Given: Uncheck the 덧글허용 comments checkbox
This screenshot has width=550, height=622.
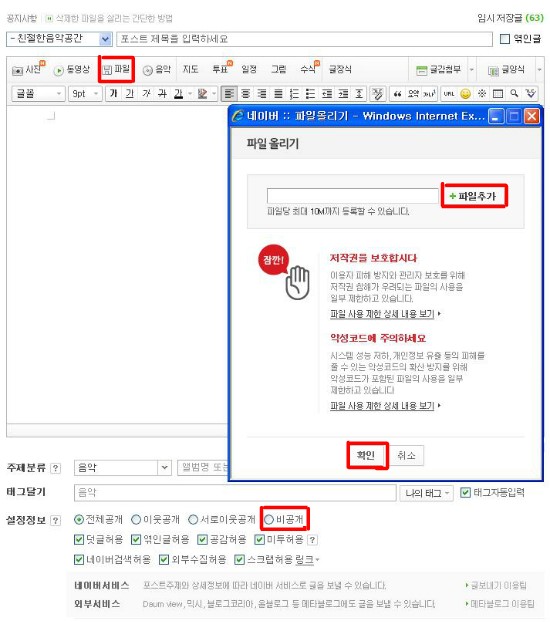Looking at the screenshot, I should click(79, 539).
